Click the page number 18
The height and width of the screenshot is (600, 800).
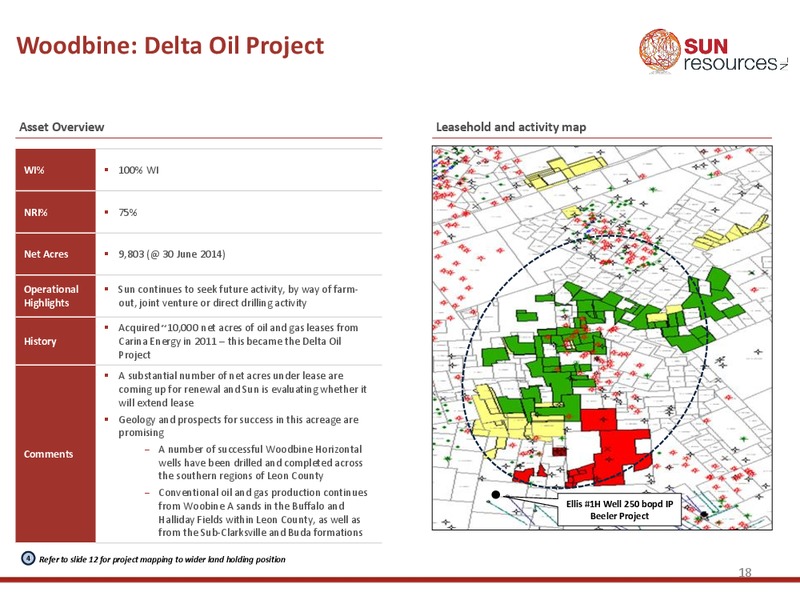[x=745, y=572]
